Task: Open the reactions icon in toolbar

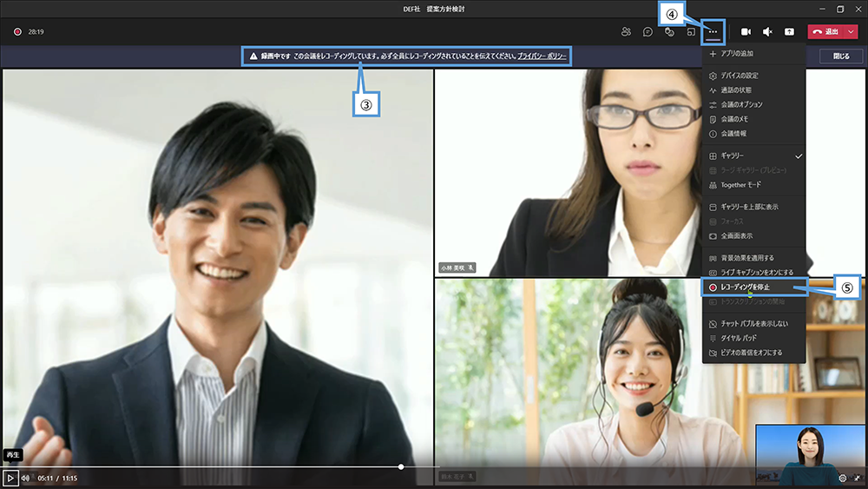Action: [x=670, y=32]
